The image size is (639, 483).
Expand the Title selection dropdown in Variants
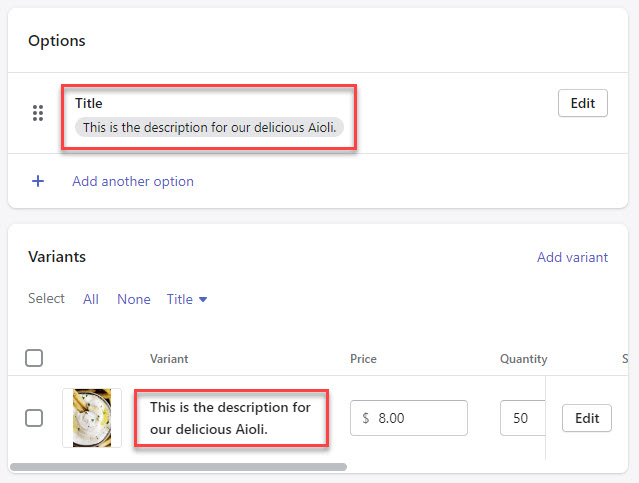pyautogui.click(x=187, y=299)
